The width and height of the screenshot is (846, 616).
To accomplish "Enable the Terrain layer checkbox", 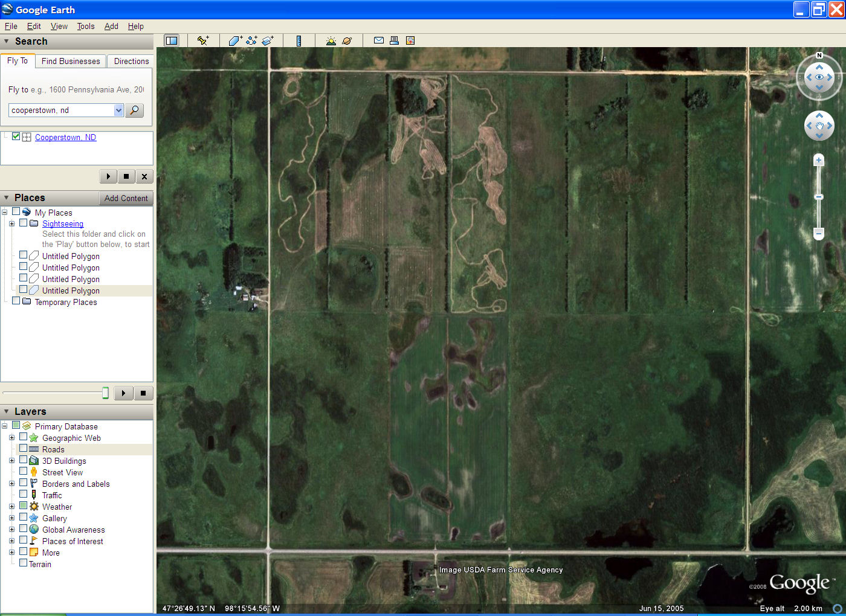I will (23, 563).
